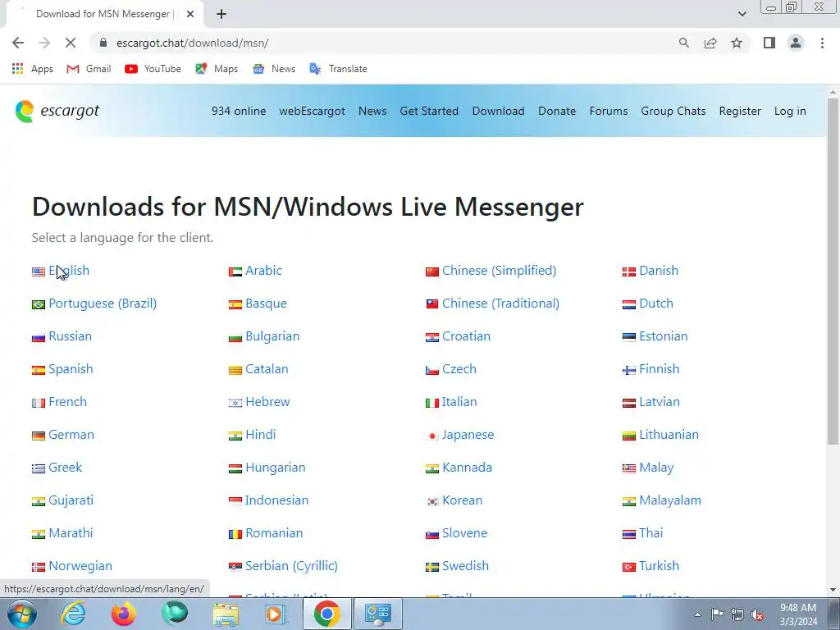Select the English language download
Viewport: 840px width, 630px height.
(x=69, y=271)
